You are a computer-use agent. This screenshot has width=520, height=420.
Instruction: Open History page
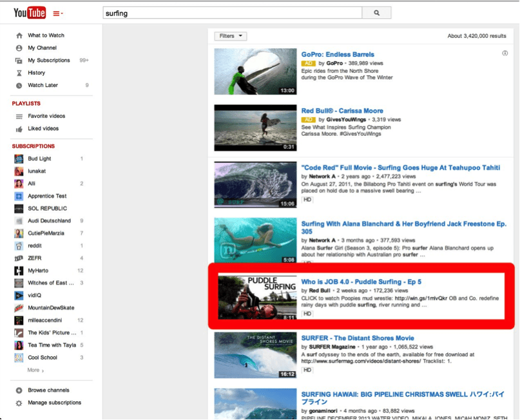(x=36, y=73)
